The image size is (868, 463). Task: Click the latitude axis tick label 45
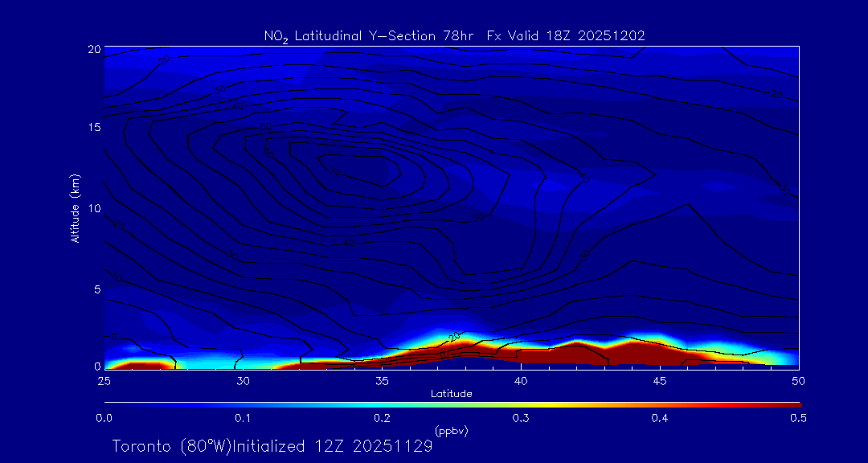pos(659,380)
